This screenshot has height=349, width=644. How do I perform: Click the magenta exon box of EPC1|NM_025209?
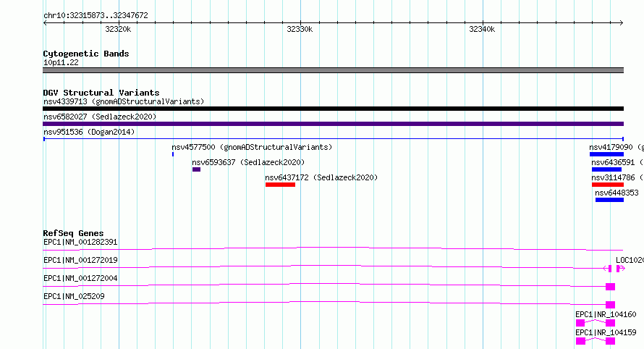click(x=610, y=305)
